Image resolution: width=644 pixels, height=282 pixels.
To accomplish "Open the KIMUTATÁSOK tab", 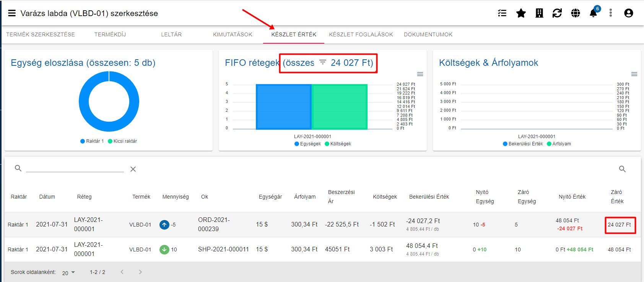I will coord(233,34).
